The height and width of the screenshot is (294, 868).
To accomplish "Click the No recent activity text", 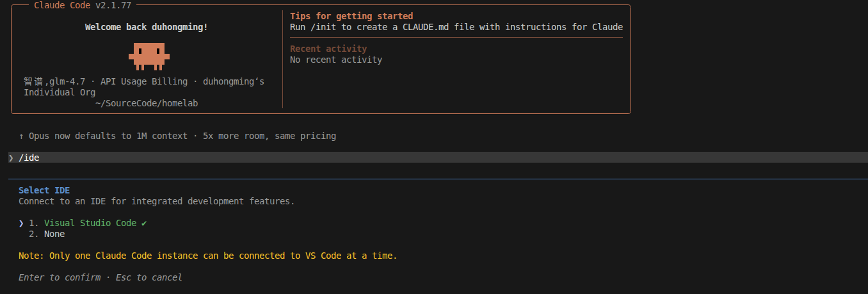I will [x=336, y=60].
